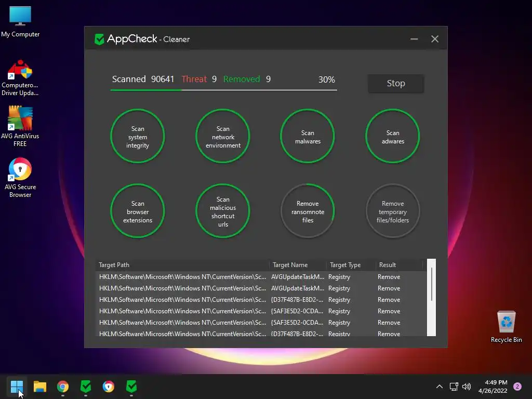Open notification center badge showing 2

pyautogui.click(x=517, y=387)
